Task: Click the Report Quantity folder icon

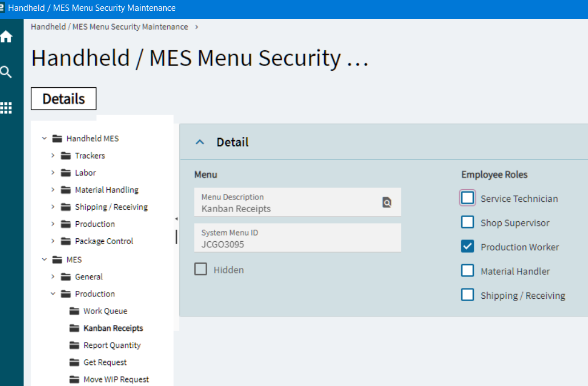Action: tap(74, 345)
